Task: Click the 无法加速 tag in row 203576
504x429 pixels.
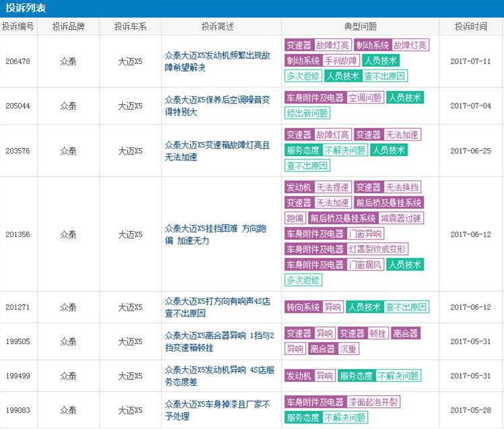Action: [x=402, y=135]
